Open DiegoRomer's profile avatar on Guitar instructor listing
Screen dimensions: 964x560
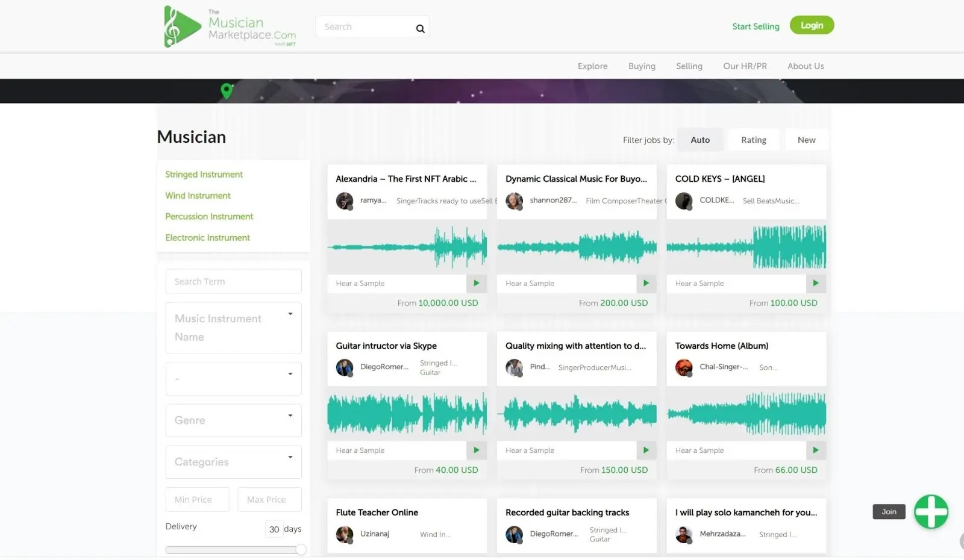click(x=344, y=367)
